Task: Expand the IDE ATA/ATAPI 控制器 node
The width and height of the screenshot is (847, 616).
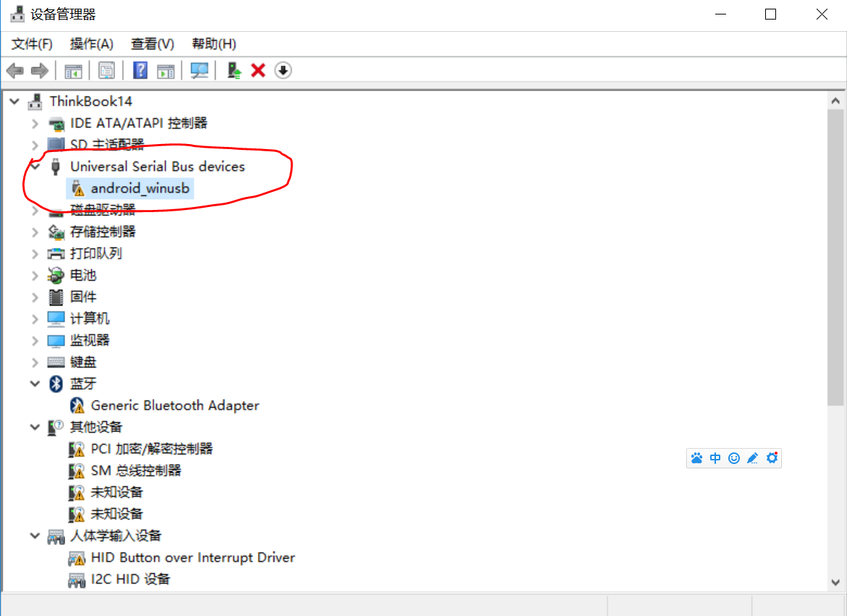Action: [x=35, y=123]
